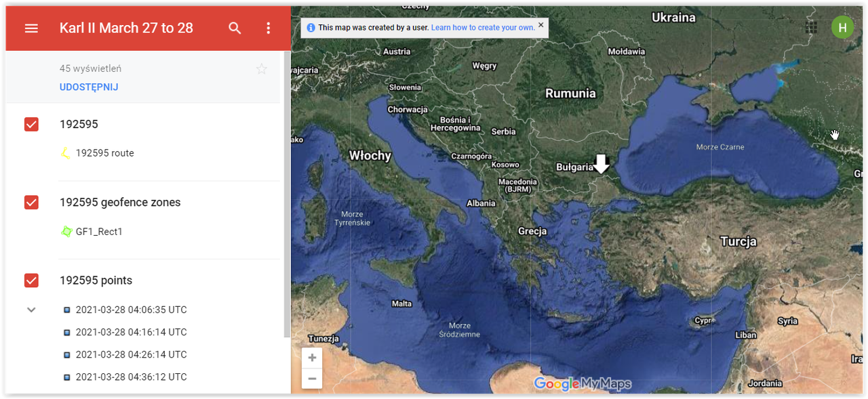Click the '192595 geofence zones' layer title
The image size is (868, 399).
[120, 202]
